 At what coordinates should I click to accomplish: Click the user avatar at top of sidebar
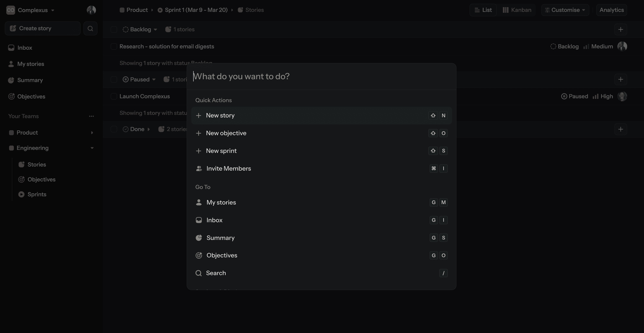point(91,10)
